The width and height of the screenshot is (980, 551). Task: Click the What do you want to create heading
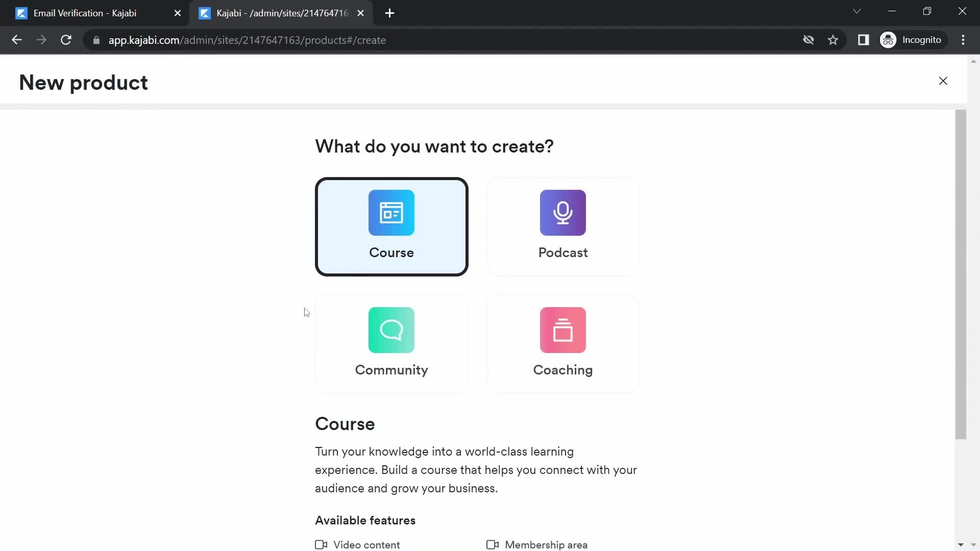(x=434, y=146)
